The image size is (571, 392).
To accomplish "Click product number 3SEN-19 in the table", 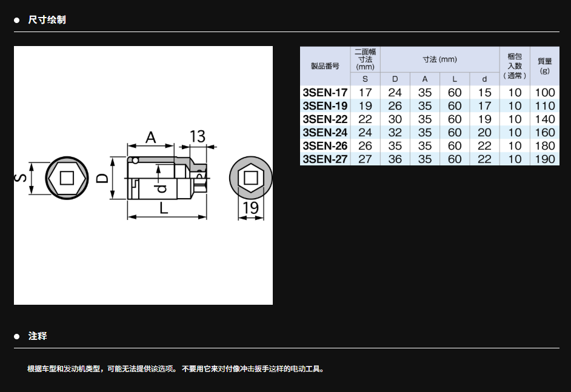I will pyautogui.click(x=326, y=106).
